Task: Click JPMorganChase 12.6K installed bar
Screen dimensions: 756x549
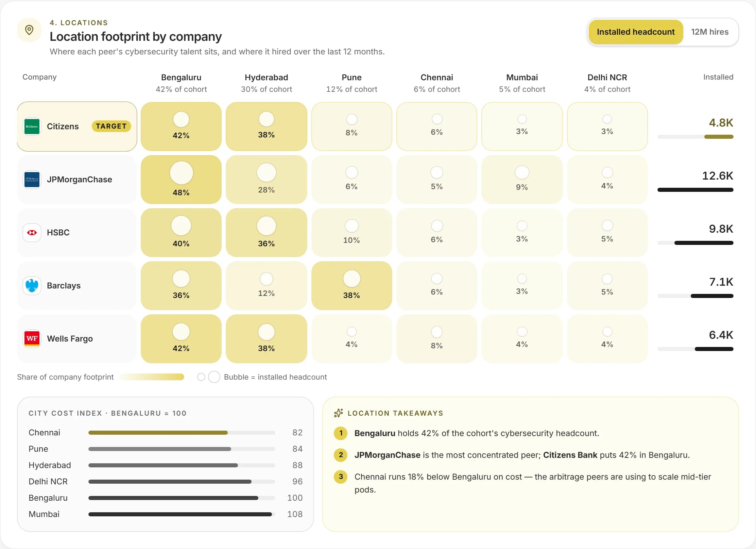Action: tap(695, 190)
